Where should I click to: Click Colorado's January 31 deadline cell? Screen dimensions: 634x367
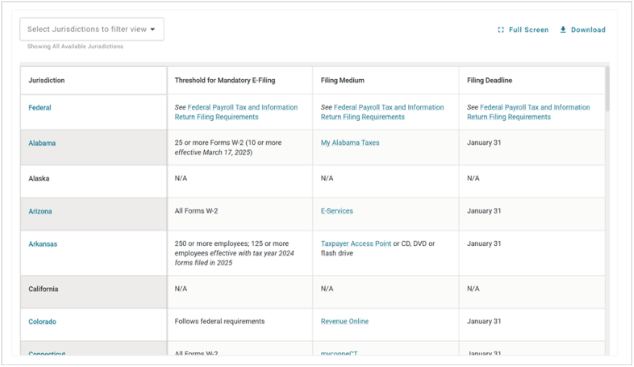click(x=532, y=325)
